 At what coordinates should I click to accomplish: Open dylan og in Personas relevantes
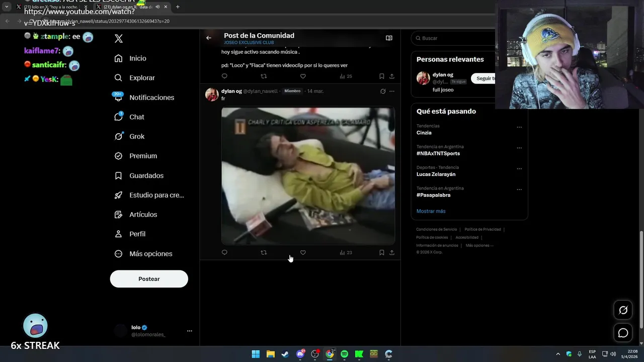coord(443,75)
